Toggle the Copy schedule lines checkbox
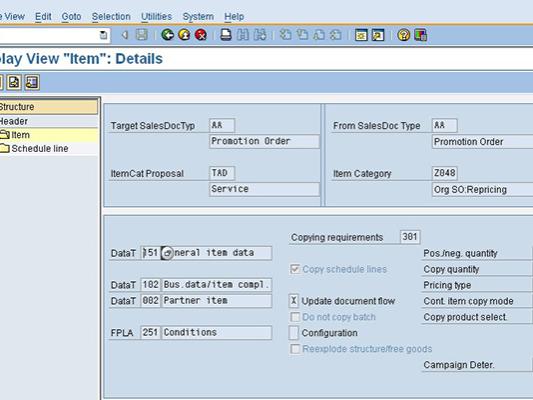The height and width of the screenshot is (400, 533). [295, 269]
